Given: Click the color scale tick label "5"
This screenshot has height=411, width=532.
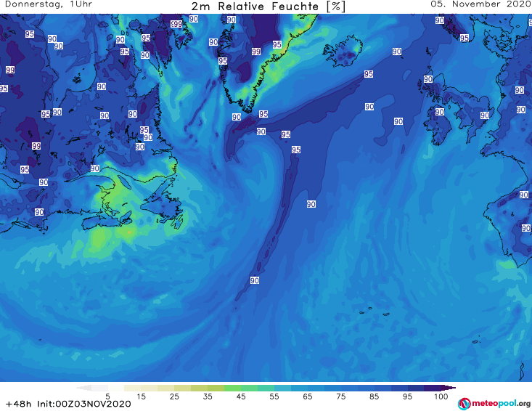Looking at the screenshot, I should pos(107,396).
